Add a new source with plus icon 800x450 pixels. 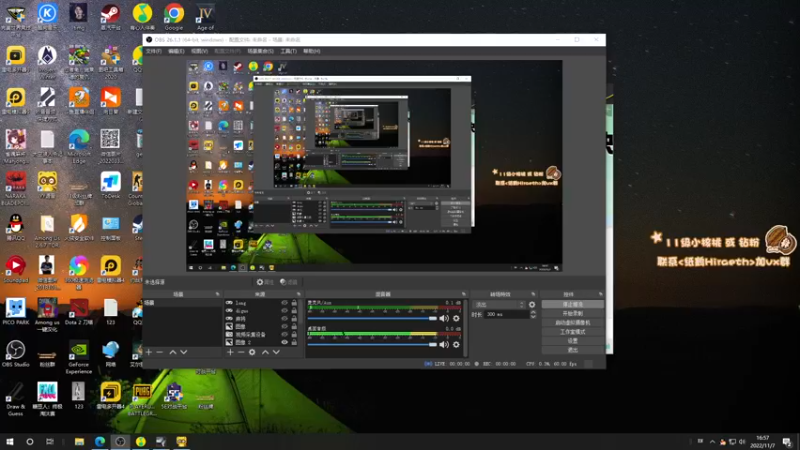(230, 352)
